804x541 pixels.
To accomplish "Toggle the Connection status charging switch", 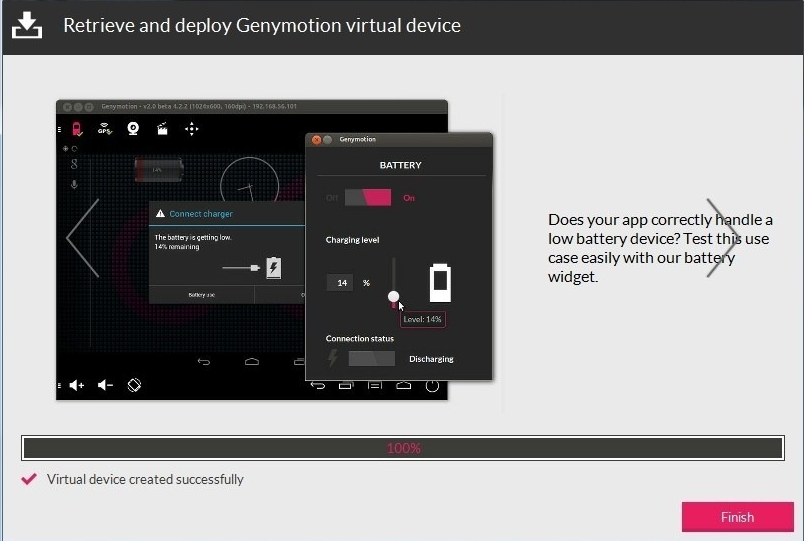I will point(372,358).
